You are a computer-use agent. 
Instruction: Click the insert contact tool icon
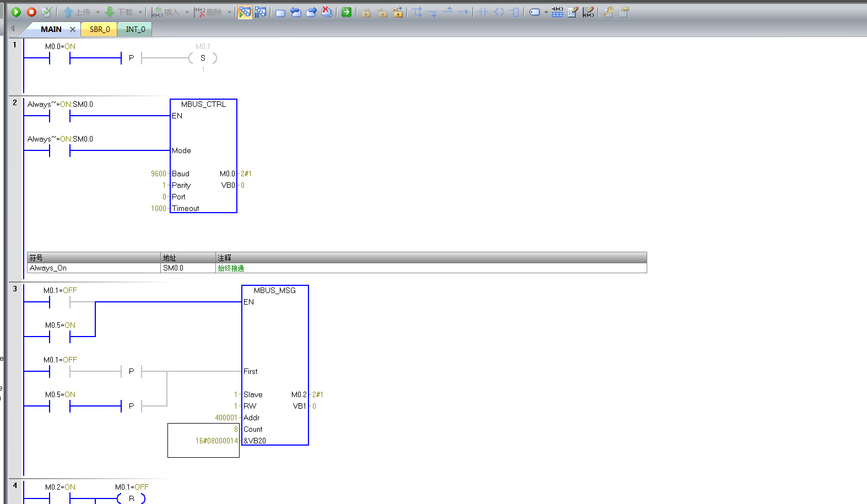[483, 12]
